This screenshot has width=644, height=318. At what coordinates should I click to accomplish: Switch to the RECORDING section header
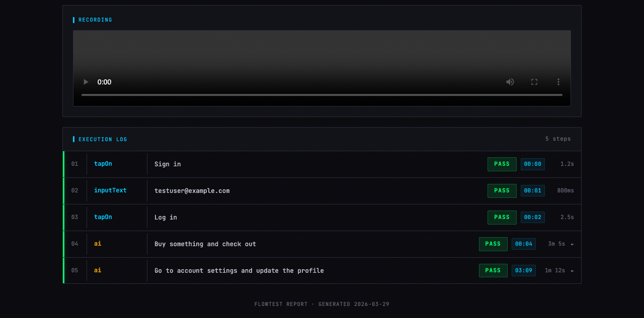coord(94,20)
